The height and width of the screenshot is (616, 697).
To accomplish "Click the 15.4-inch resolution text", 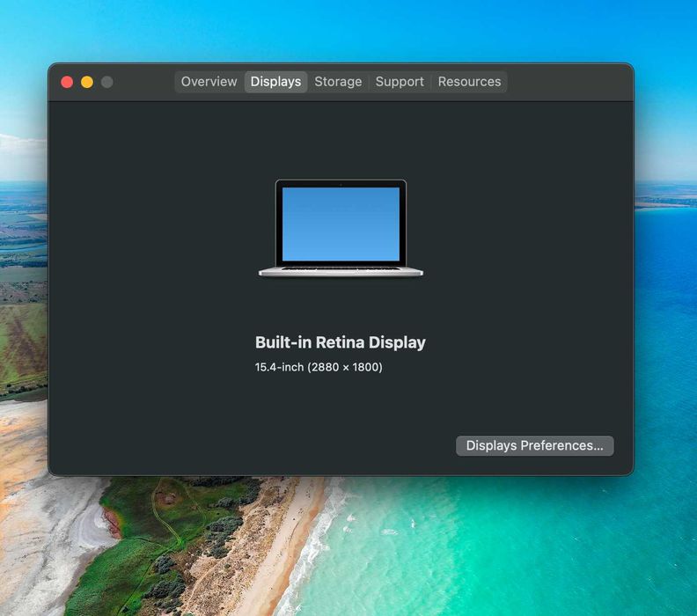I will click(319, 367).
